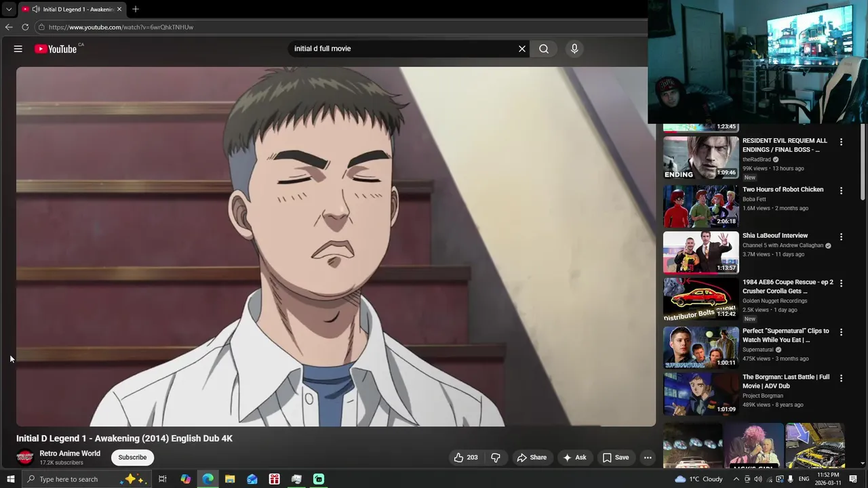The height and width of the screenshot is (488, 868).
Task: Mute the tab via its speaker icon
Action: coord(35,9)
